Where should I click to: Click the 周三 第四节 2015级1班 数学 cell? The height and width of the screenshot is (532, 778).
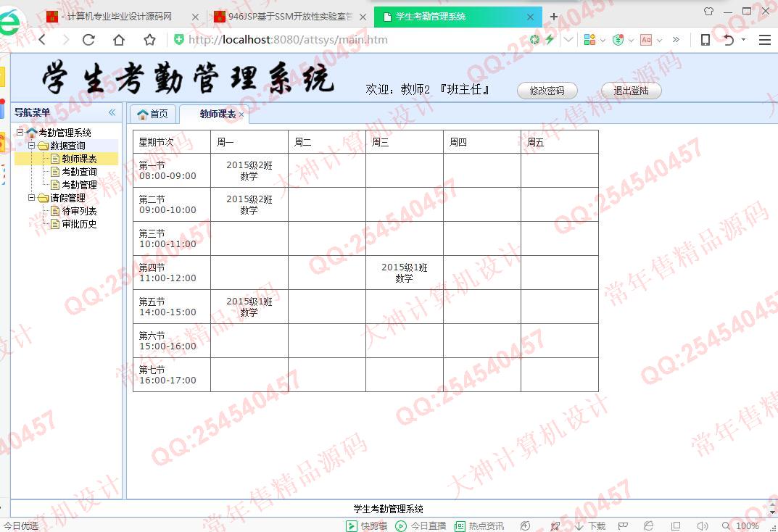[405, 273]
